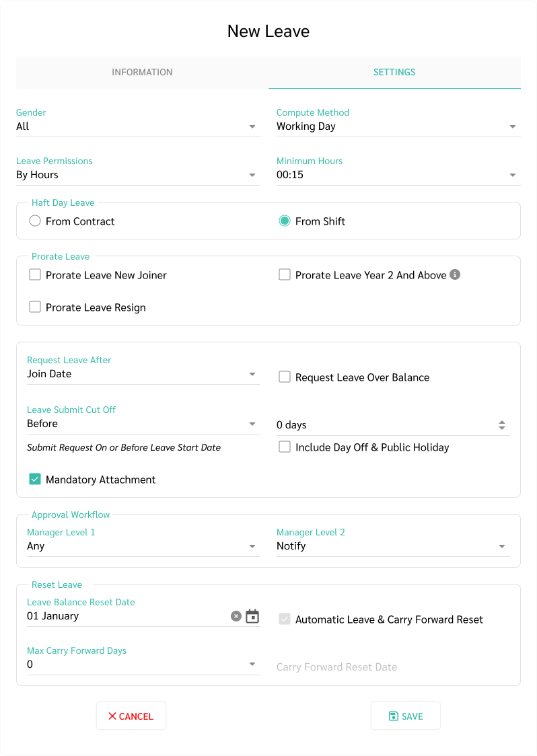Click the days stepper arrows
This screenshot has height=756, width=537.
(x=502, y=425)
